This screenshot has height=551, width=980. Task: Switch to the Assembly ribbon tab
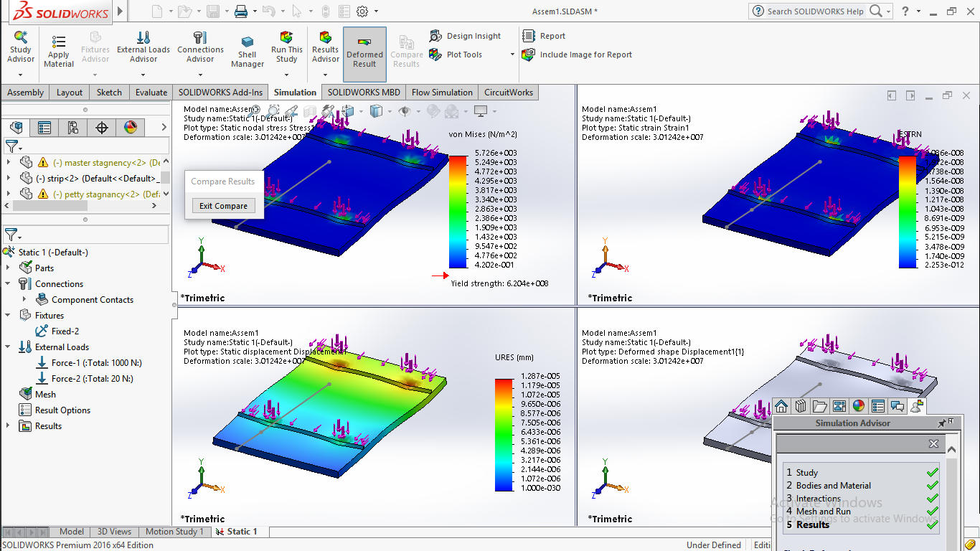[x=26, y=93]
